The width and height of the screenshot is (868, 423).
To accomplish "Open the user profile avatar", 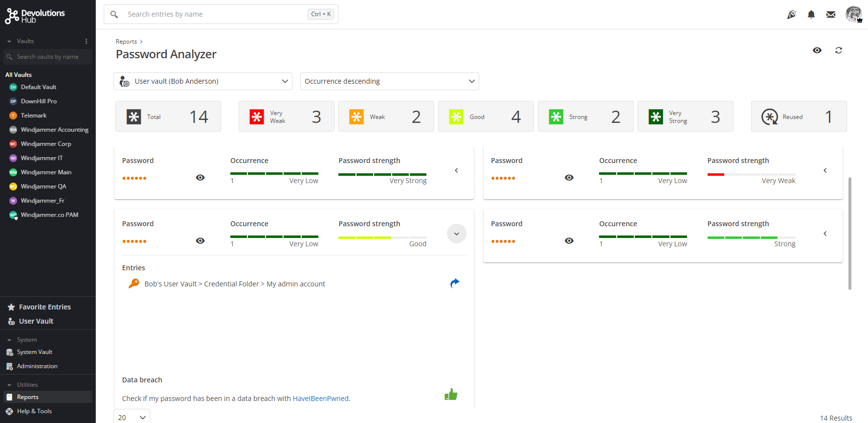I will click(x=854, y=14).
